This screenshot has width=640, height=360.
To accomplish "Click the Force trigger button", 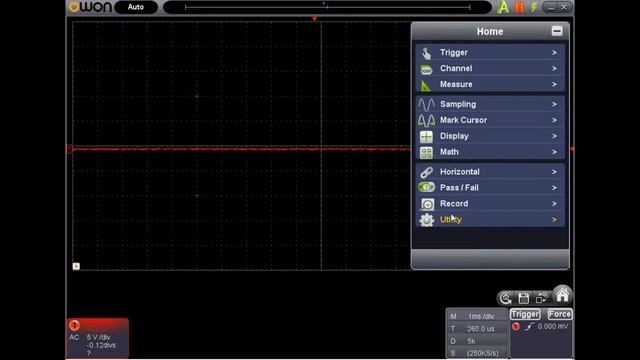I will pyautogui.click(x=560, y=314).
